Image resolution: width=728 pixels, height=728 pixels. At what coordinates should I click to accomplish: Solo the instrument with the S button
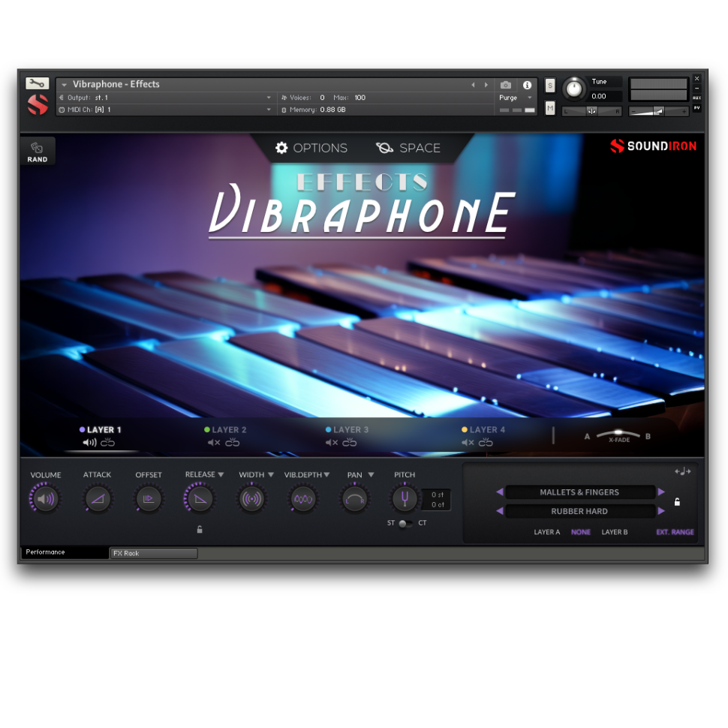click(x=549, y=86)
